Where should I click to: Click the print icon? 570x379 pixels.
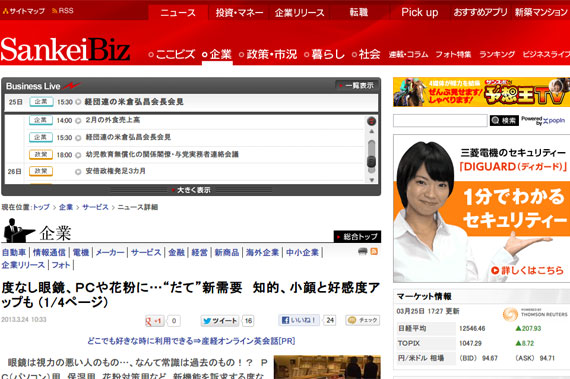pos(363,251)
